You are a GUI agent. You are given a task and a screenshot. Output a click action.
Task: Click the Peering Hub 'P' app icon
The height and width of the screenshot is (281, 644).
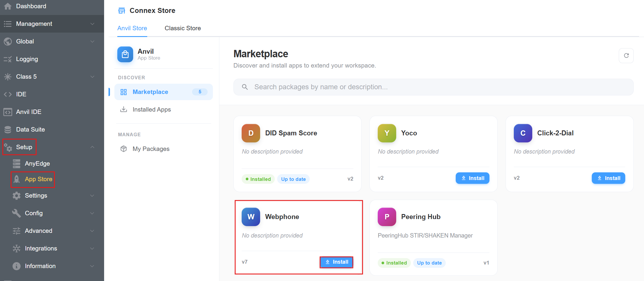pyautogui.click(x=387, y=217)
